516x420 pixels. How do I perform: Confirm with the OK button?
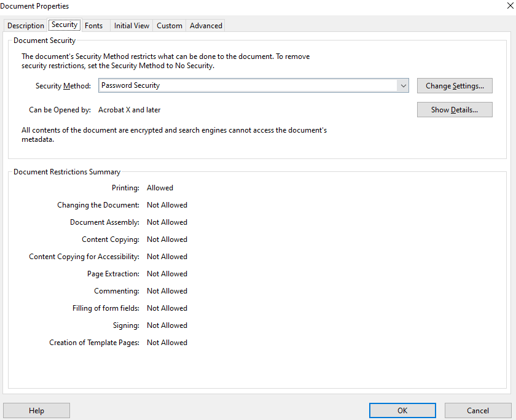(402, 410)
